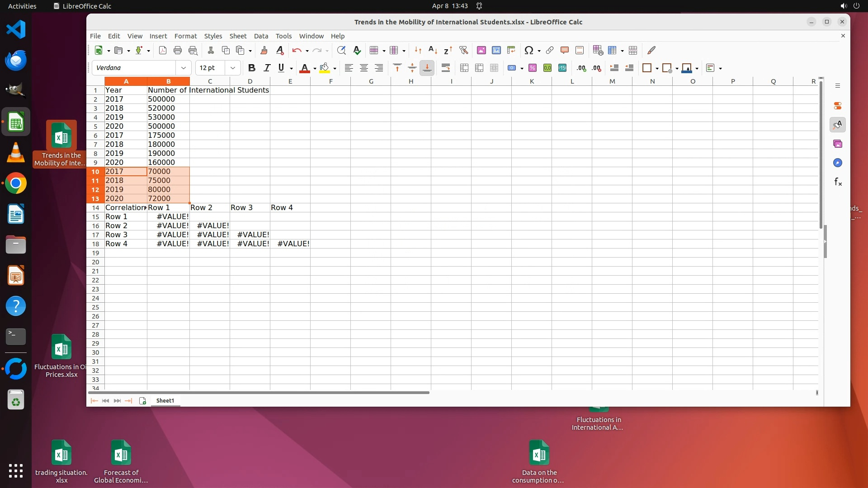
Task: Click the Format as Percent icon
Action: 533,68
